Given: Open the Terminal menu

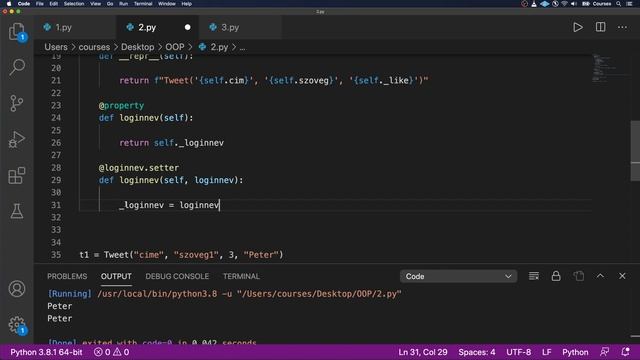Looking at the screenshot, I should [x=143, y=4].
